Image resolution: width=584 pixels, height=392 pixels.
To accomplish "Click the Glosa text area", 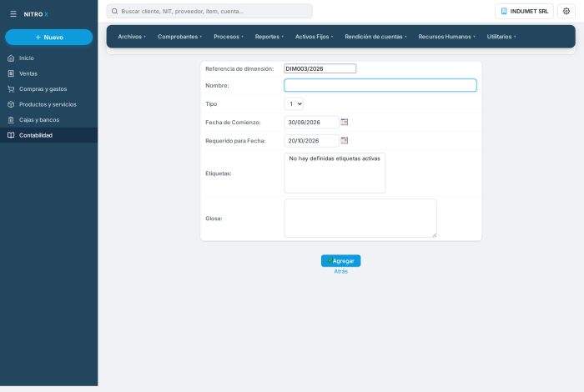I will coord(360,219).
